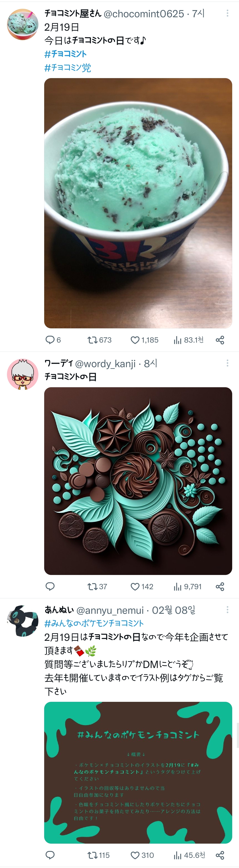
Task: Like the annyu_nemui Pokemon chocomint tweet
Action: [x=135, y=855]
